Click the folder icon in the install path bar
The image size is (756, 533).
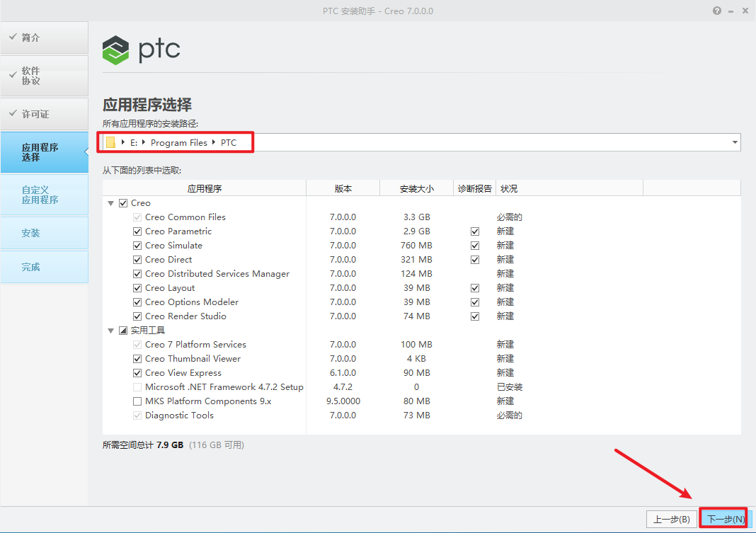tap(110, 142)
